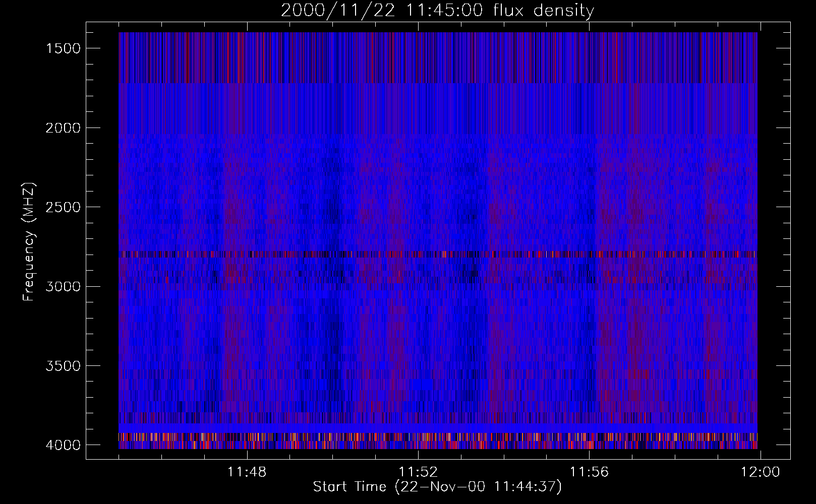Click the 11:48 time tick label

pyautogui.click(x=247, y=472)
